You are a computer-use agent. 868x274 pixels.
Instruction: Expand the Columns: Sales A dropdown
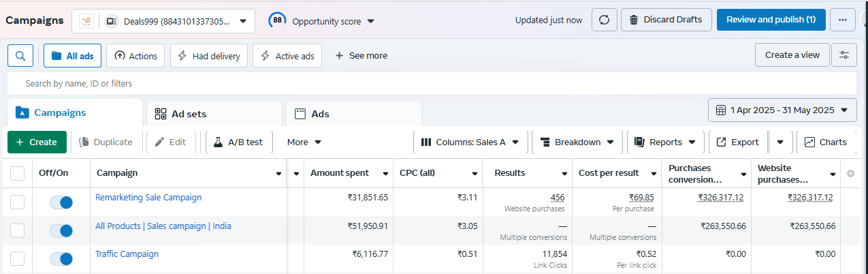[470, 142]
